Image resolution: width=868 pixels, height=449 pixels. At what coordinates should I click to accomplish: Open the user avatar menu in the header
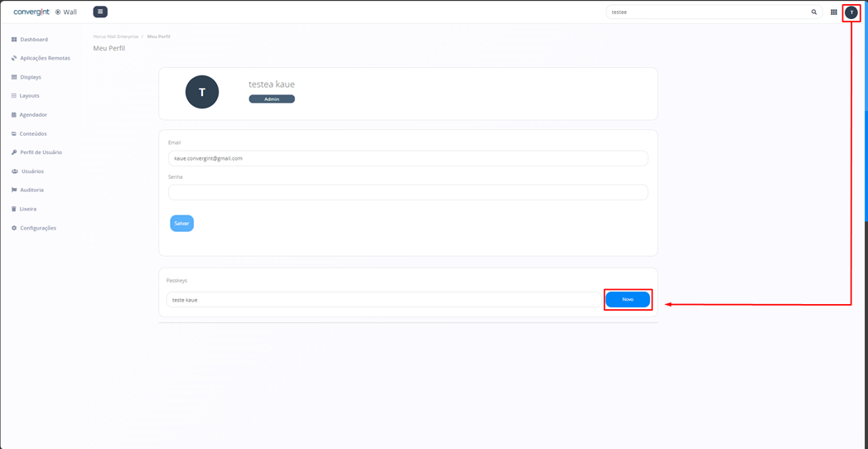point(851,12)
